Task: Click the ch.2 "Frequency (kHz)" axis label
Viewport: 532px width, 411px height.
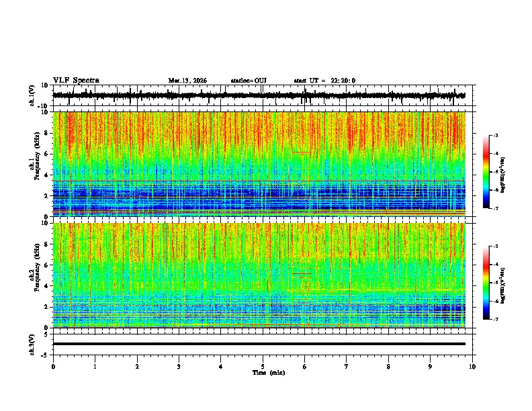Action: [37, 267]
